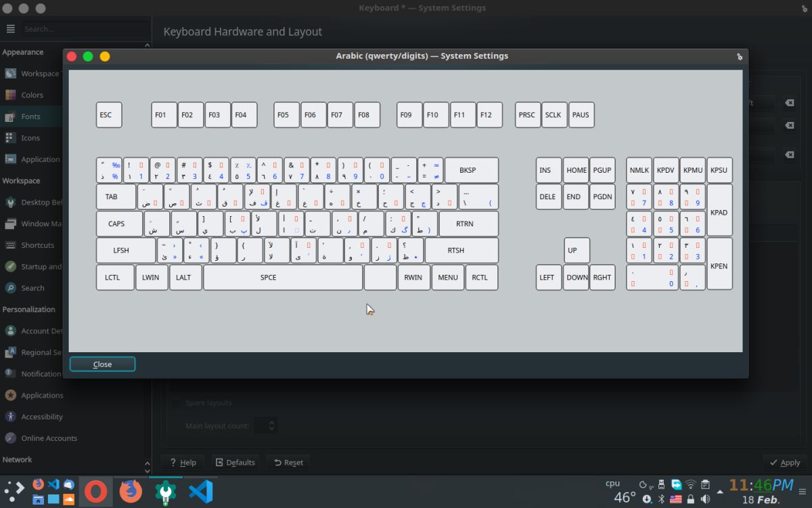Click the F12 key in layout preview
The height and width of the screenshot is (508, 812).
point(489,115)
